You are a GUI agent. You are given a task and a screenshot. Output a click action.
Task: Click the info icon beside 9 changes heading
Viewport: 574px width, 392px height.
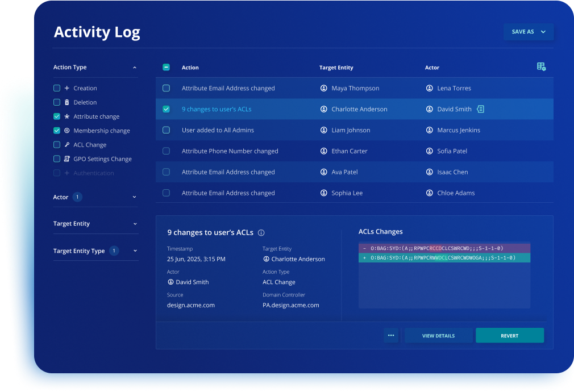click(x=261, y=232)
